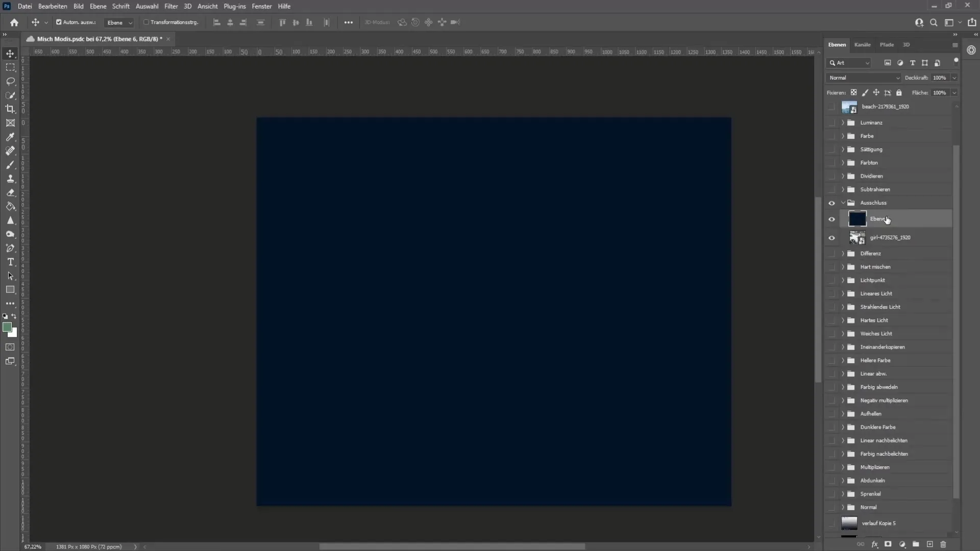Toggle visibility of Ausschluss group

[832, 202]
